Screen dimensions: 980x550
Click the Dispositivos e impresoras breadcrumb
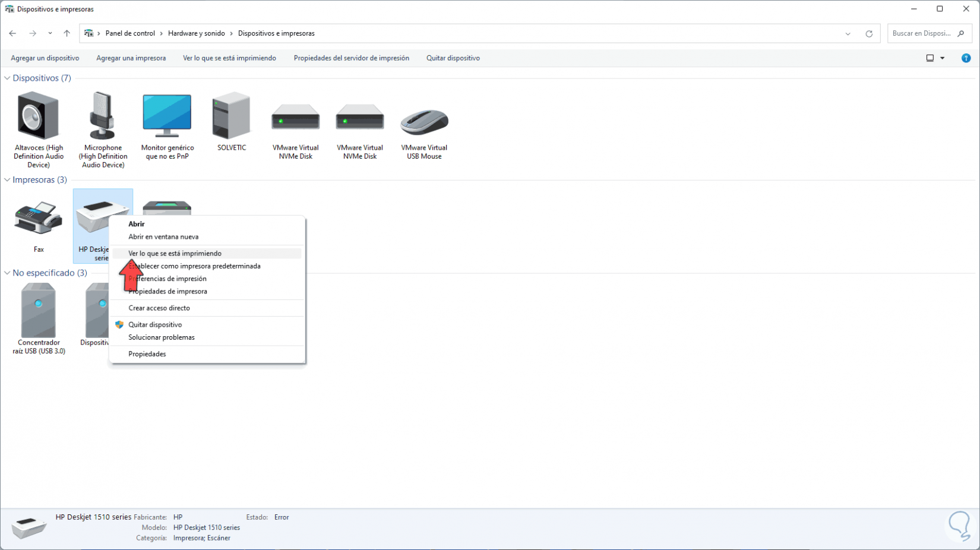(276, 34)
